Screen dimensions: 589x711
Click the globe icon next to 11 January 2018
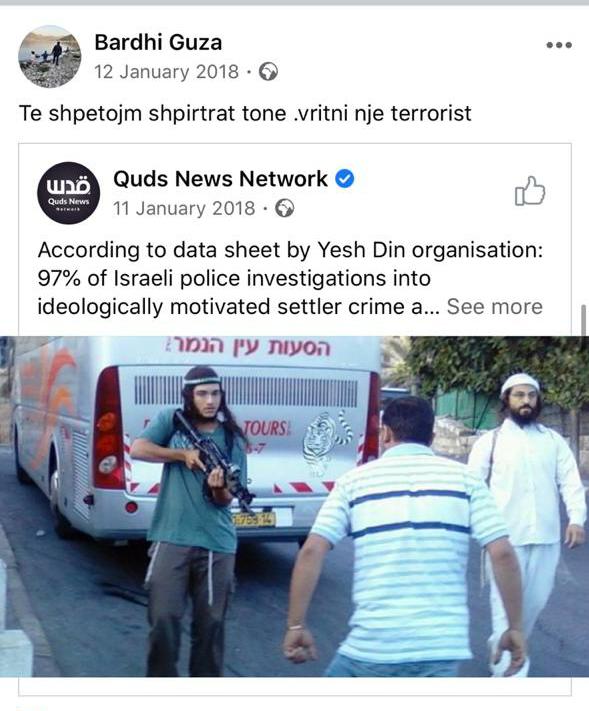click(x=285, y=209)
